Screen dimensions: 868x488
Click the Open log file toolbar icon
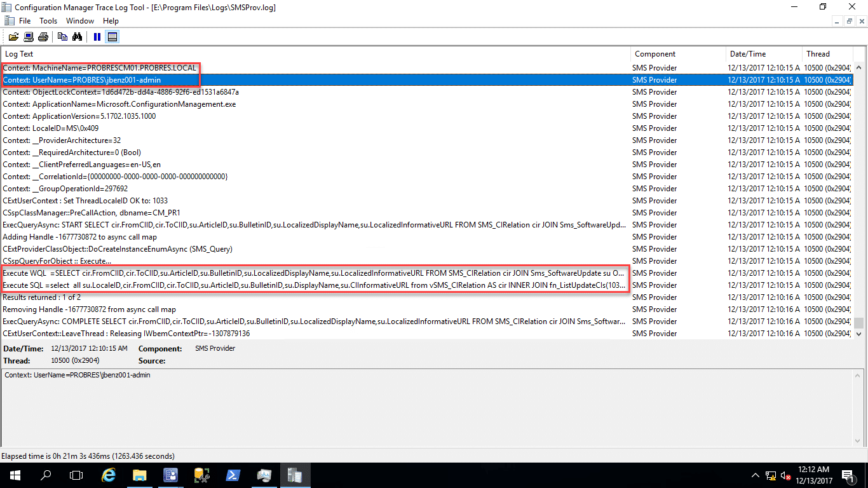(13, 37)
